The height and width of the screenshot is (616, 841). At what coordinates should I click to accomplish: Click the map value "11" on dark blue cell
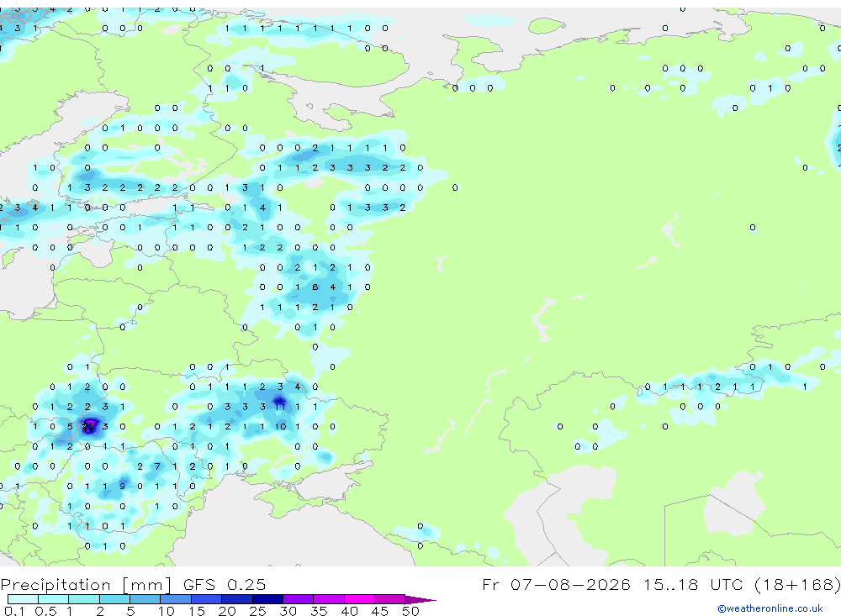pyautogui.click(x=280, y=407)
